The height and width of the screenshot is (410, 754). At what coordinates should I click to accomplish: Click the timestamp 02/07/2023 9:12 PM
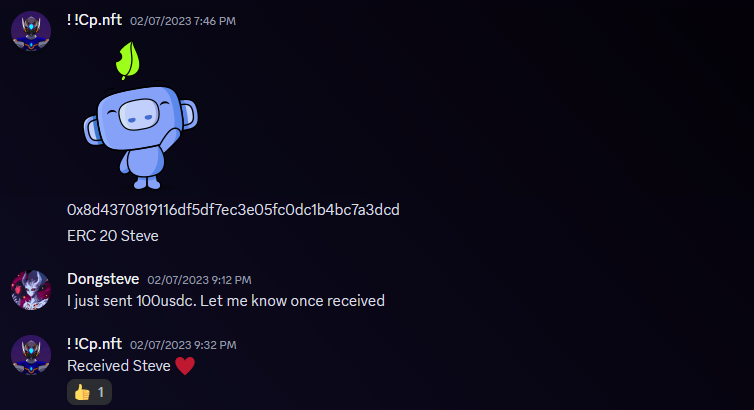pos(199,280)
